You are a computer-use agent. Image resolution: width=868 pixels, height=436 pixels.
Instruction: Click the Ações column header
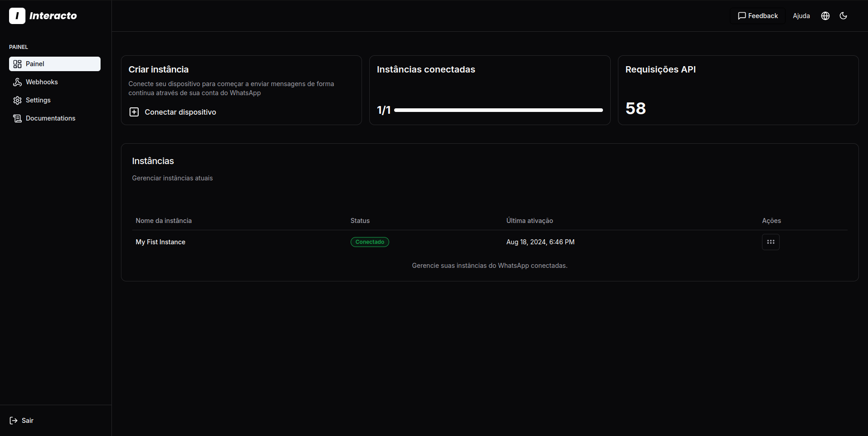[x=772, y=221]
